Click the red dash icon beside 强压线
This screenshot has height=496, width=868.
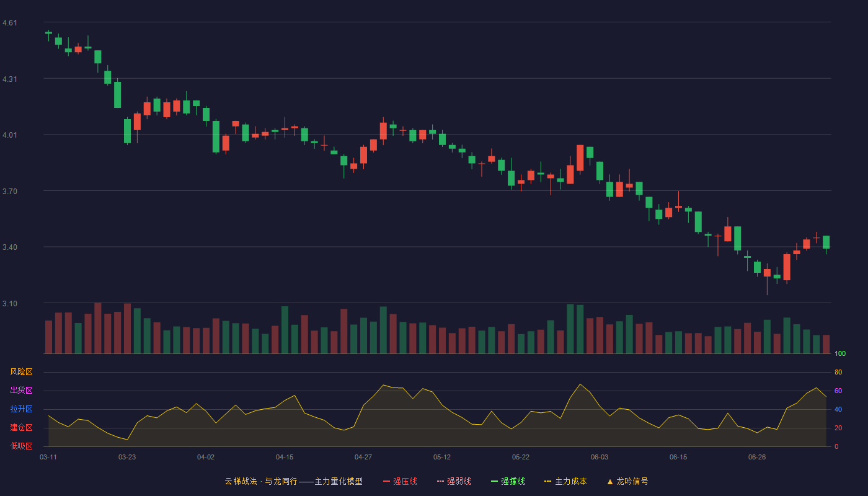386,481
